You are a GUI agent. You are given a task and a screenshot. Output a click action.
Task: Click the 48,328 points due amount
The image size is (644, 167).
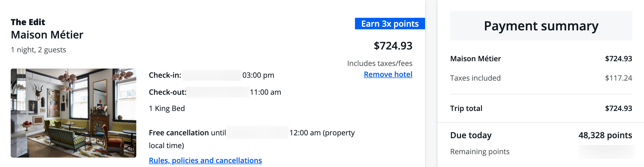[x=605, y=135]
